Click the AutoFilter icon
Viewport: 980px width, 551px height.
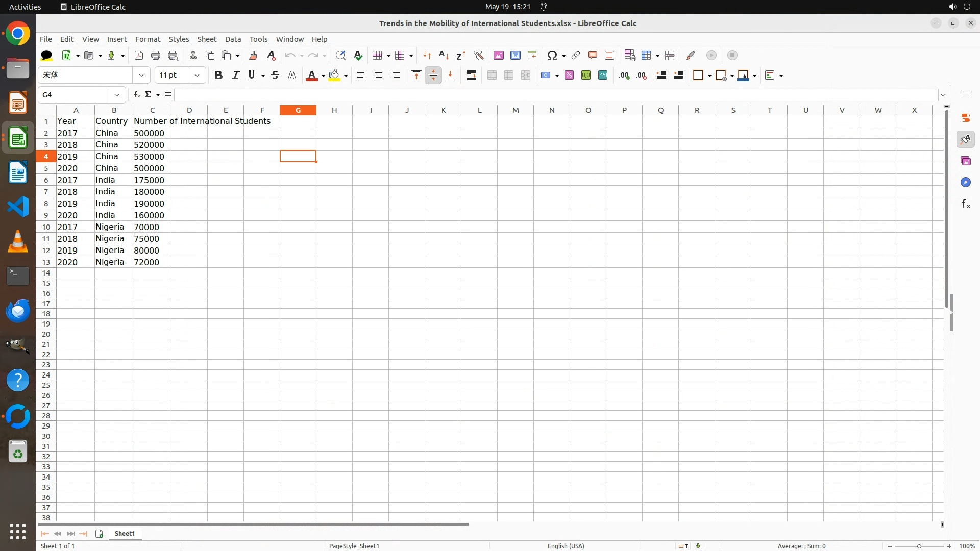478,55
